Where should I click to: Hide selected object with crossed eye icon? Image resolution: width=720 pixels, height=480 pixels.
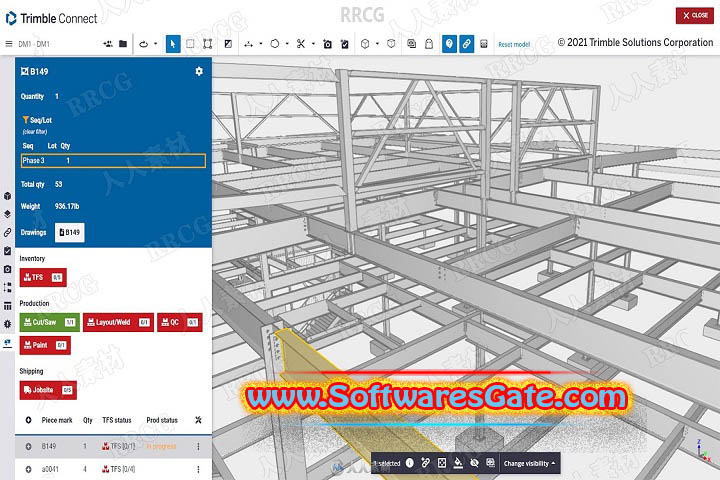(x=474, y=463)
